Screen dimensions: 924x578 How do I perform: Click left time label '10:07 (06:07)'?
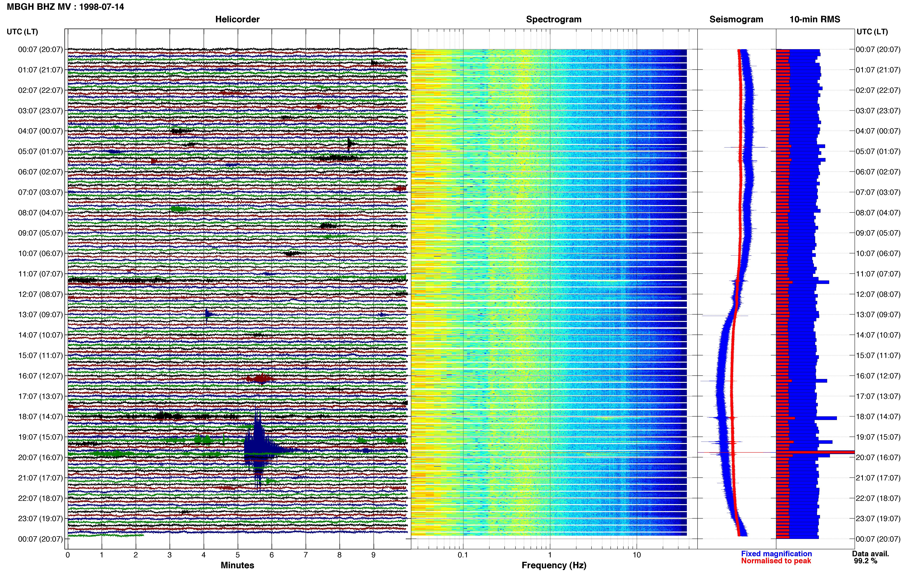[40, 253]
